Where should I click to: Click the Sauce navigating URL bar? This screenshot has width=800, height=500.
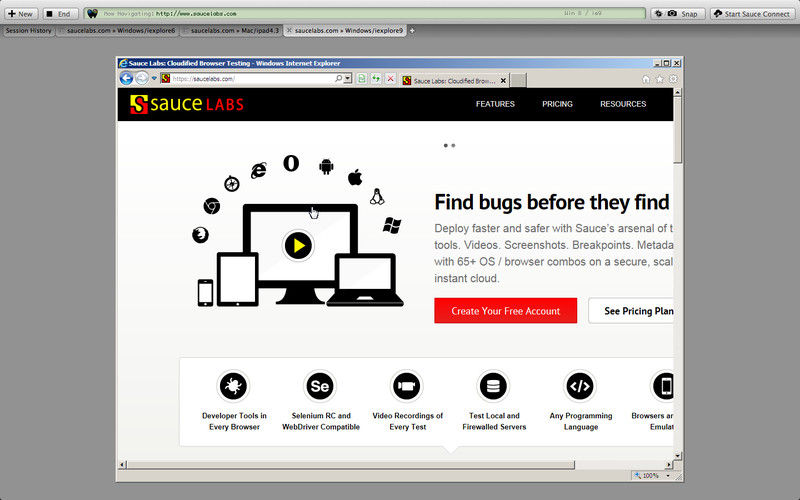point(365,14)
